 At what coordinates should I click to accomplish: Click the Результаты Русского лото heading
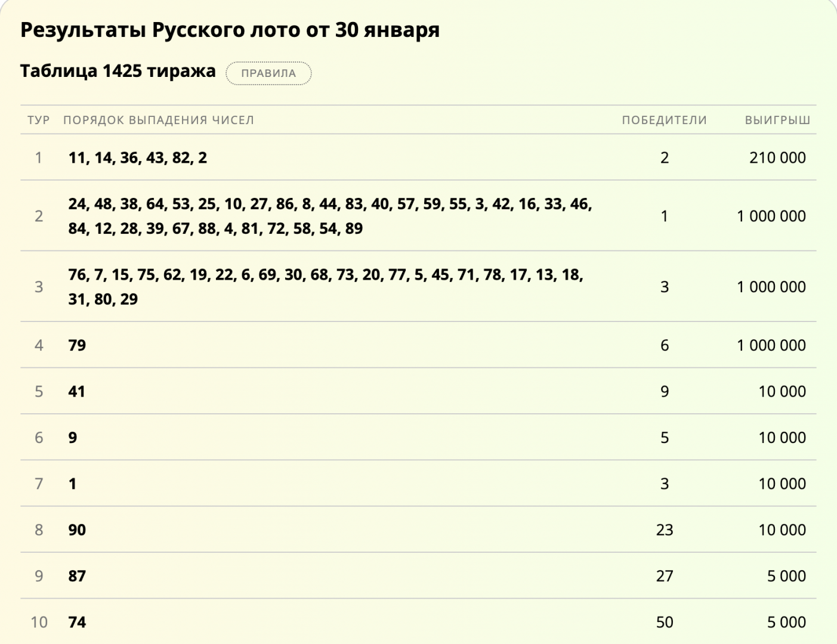[230, 30]
